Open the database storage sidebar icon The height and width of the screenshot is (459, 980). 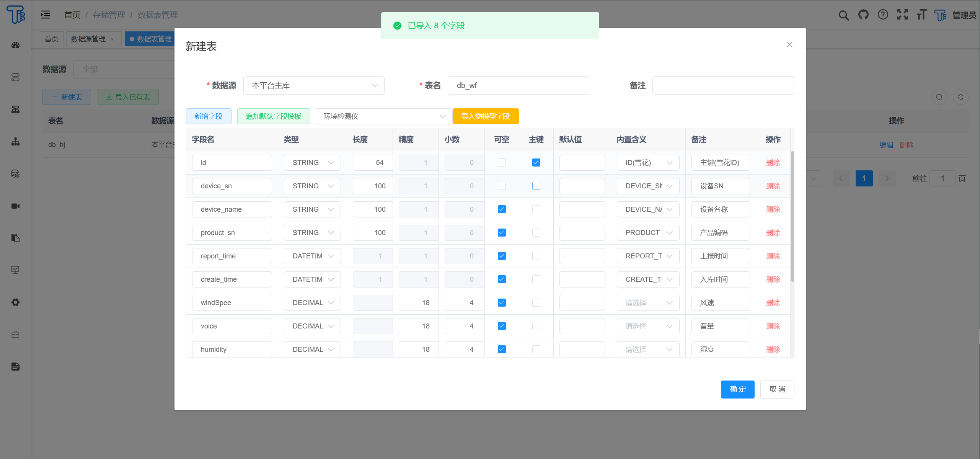pos(15,174)
